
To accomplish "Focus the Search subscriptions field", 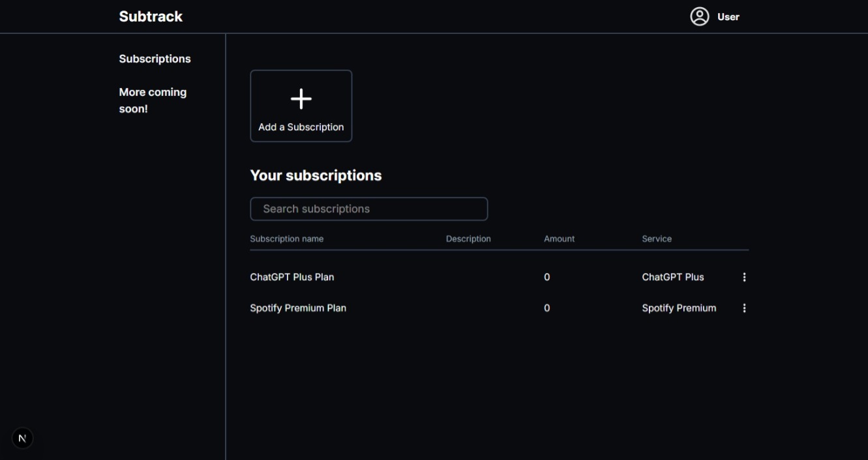I will tap(368, 209).
